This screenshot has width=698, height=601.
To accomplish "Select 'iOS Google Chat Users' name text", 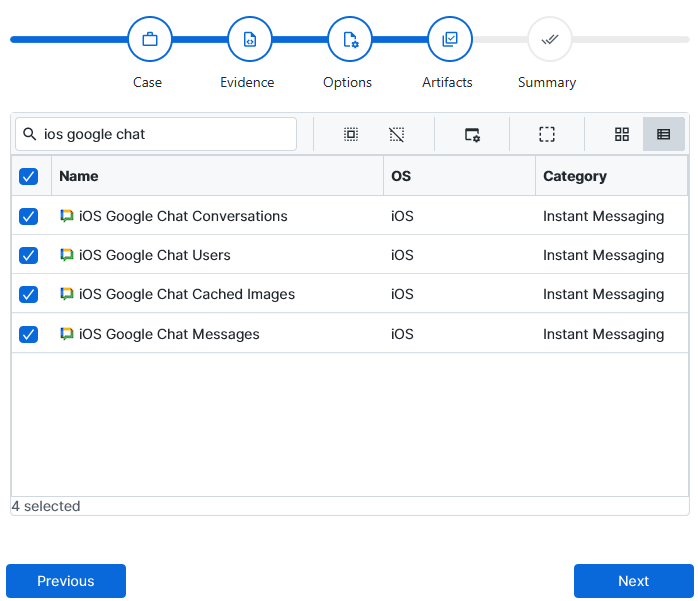I will 155,255.
